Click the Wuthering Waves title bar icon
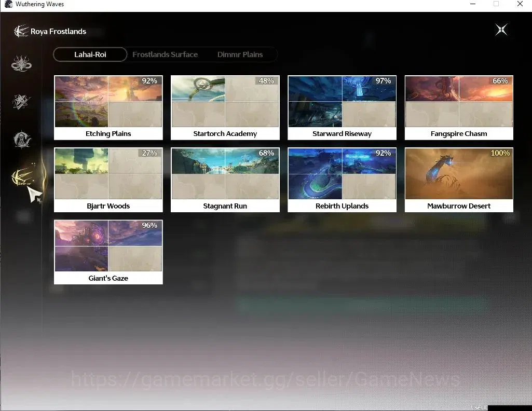 click(x=8, y=4)
